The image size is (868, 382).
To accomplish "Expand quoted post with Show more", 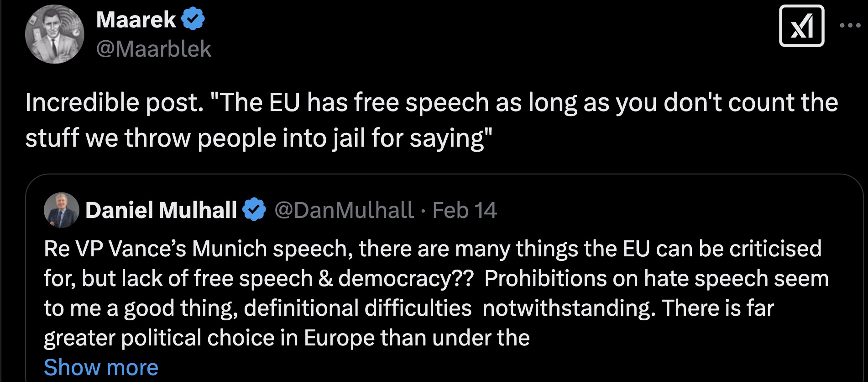I will point(101,367).
